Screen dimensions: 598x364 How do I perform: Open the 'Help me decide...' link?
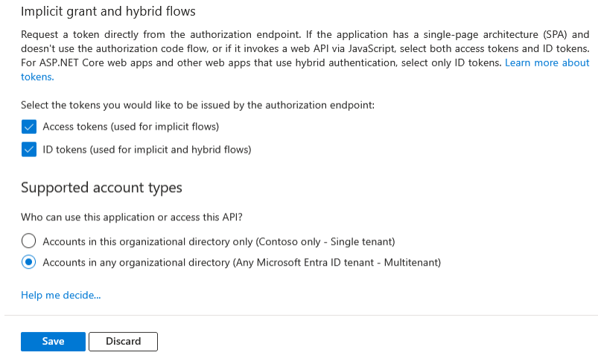point(60,296)
